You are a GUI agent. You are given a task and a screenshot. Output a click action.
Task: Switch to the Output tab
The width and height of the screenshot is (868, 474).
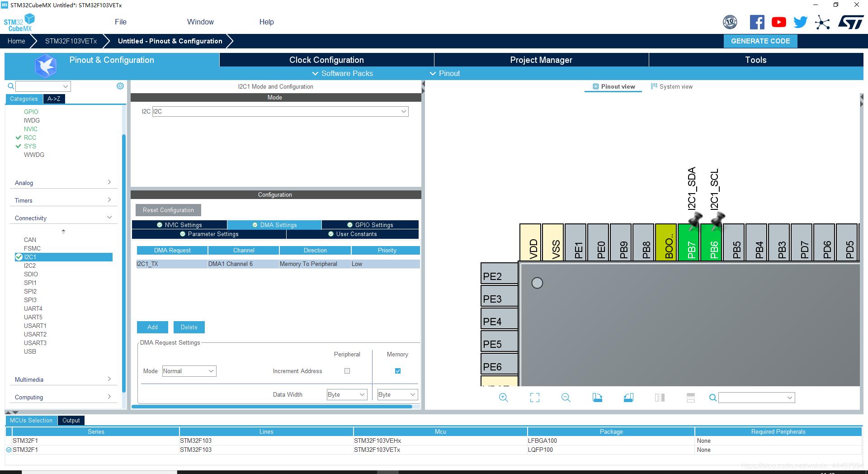(x=71, y=420)
